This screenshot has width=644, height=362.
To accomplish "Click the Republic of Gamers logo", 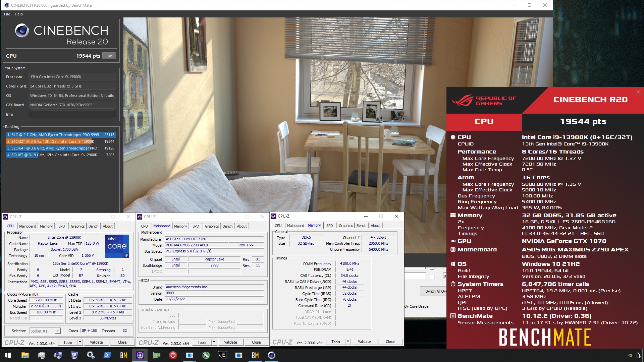I will pos(484,101).
